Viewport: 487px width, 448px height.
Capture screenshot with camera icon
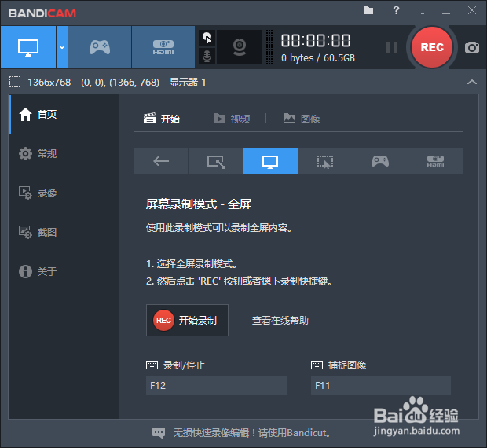point(472,47)
